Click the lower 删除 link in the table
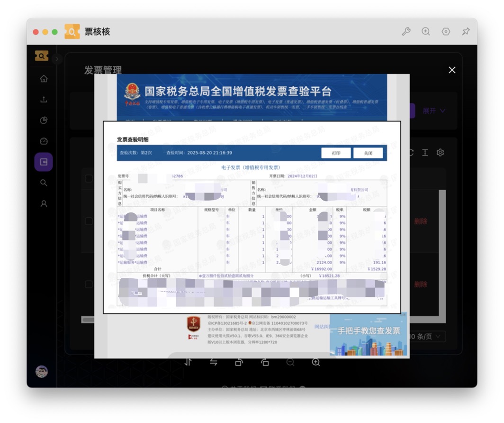This screenshot has width=504, height=423. (x=421, y=285)
